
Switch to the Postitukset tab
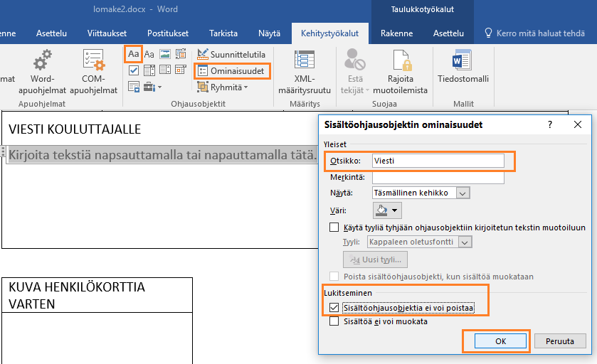click(168, 33)
